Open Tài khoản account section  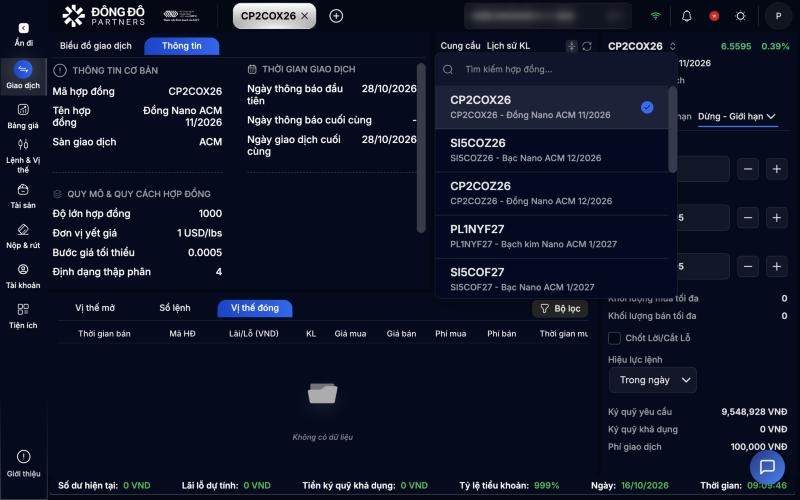click(23, 277)
